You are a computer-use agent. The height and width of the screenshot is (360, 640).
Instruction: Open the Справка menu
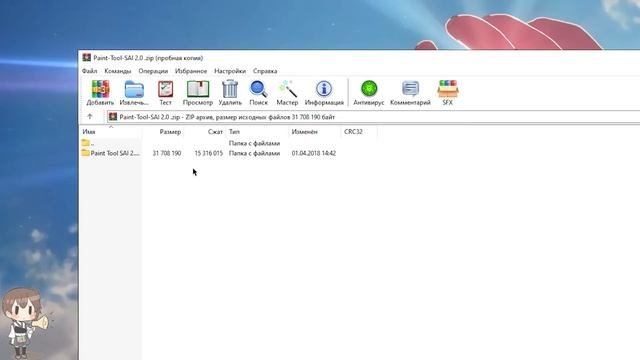pos(265,71)
